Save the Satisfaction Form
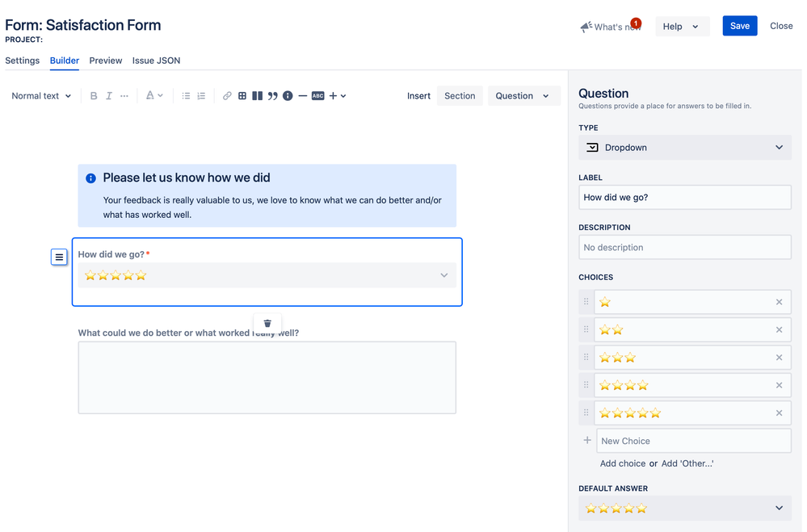The width and height of the screenshot is (807, 532). click(x=739, y=25)
